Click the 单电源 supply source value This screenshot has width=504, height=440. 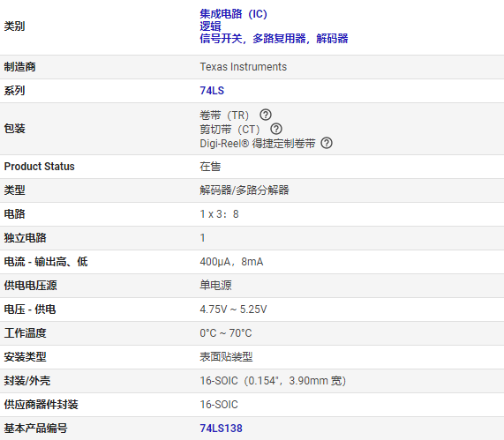pos(215,286)
